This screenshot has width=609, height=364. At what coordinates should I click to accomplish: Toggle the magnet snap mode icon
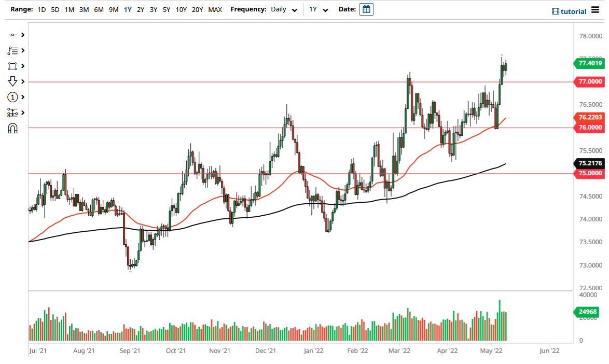(x=12, y=129)
